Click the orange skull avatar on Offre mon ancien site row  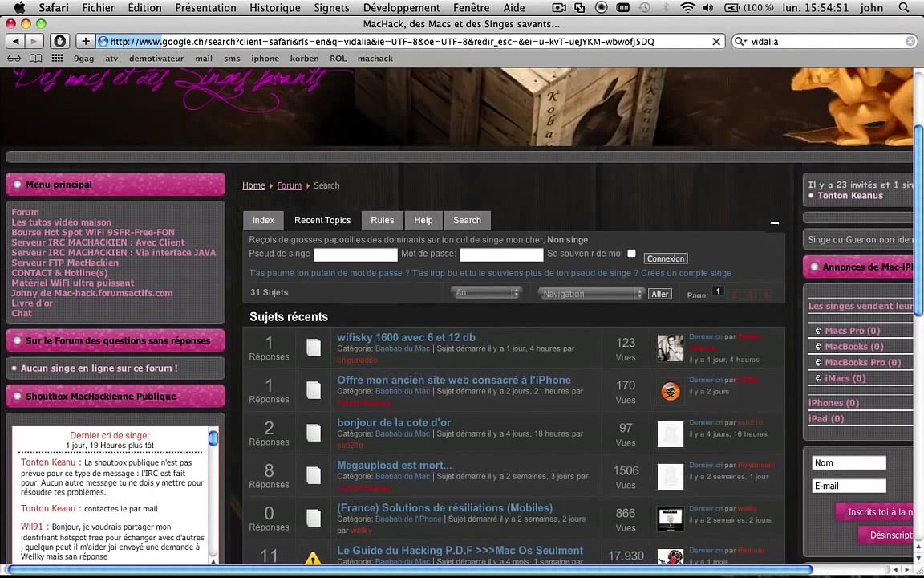tap(670, 391)
